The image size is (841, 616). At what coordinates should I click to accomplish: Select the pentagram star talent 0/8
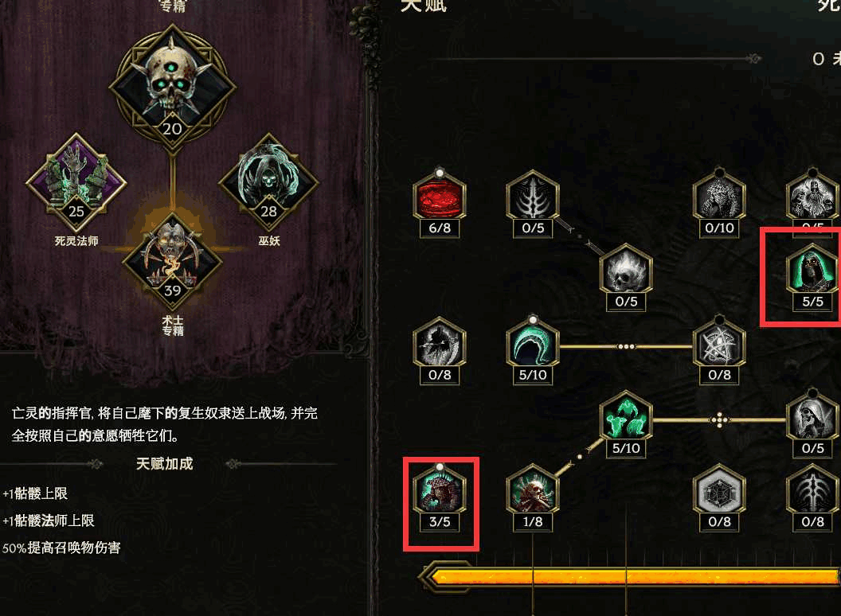(x=719, y=344)
